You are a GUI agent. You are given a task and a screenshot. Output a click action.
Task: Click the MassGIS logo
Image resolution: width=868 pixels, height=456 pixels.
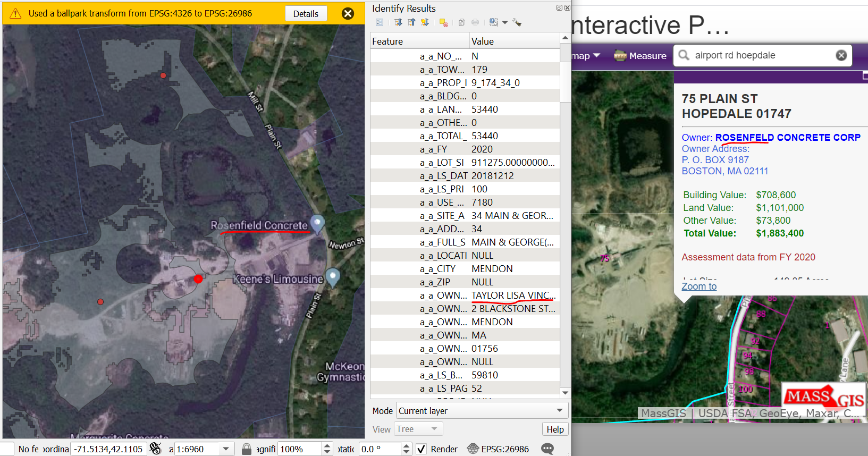pos(824,399)
